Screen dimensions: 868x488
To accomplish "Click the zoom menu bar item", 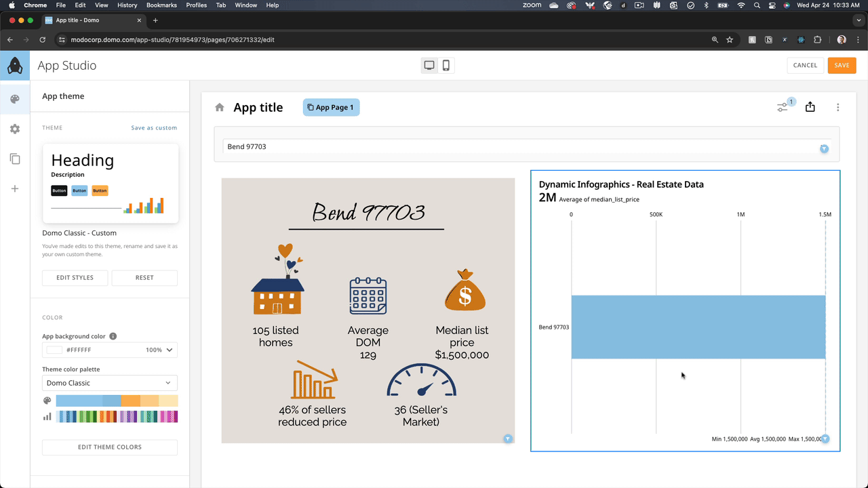I will [x=532, y=5].
